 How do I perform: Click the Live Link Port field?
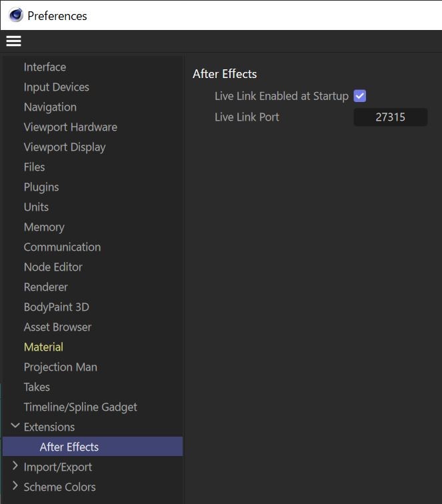[390, 117]
